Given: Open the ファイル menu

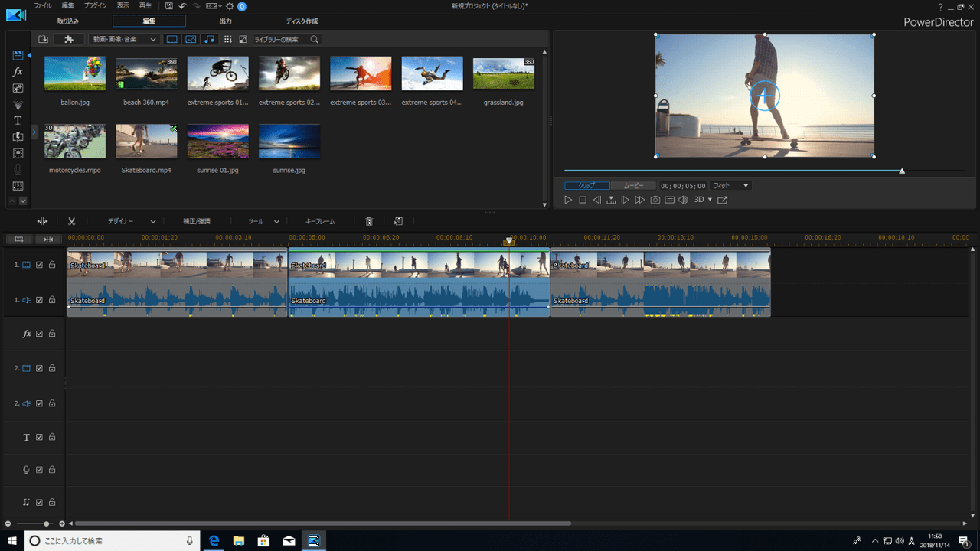Looking at the screenshot, I should pyautogui.click(x=43, y=6).
